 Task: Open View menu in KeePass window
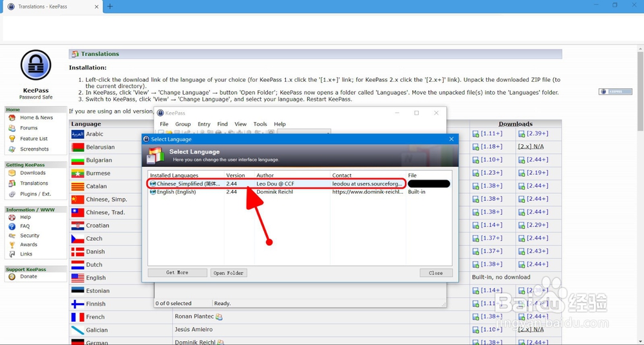click(240, 124)
